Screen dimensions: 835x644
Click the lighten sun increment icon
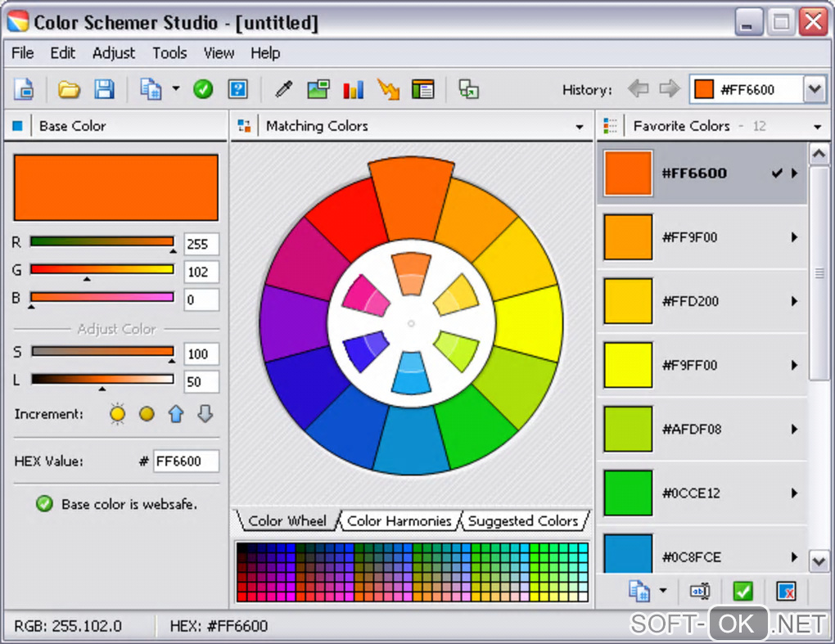tap(118, 413)
